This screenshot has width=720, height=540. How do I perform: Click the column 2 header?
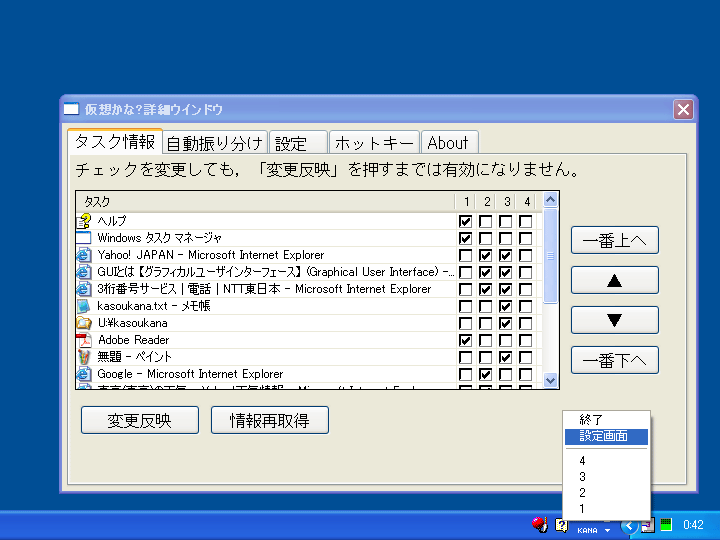click(486, 202)
